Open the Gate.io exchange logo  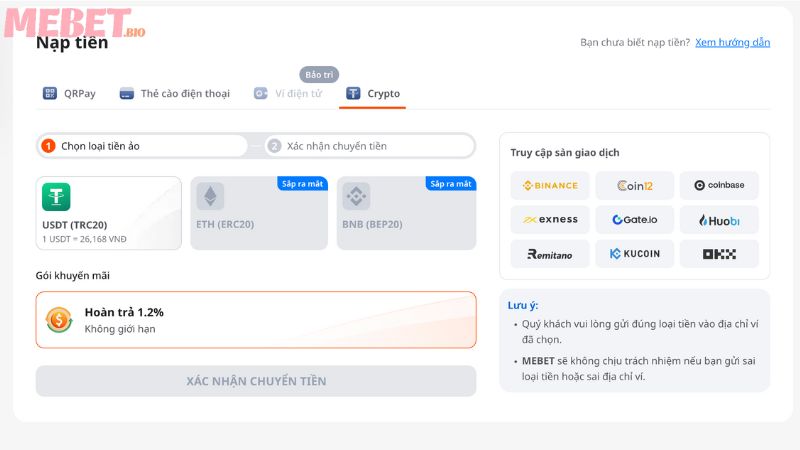coord(635,220)
